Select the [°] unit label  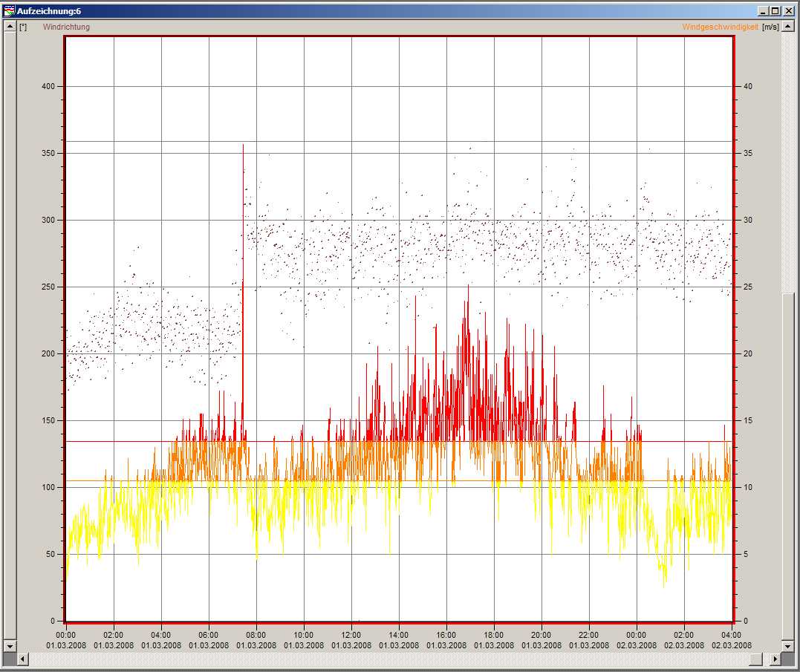coord(24,27)
